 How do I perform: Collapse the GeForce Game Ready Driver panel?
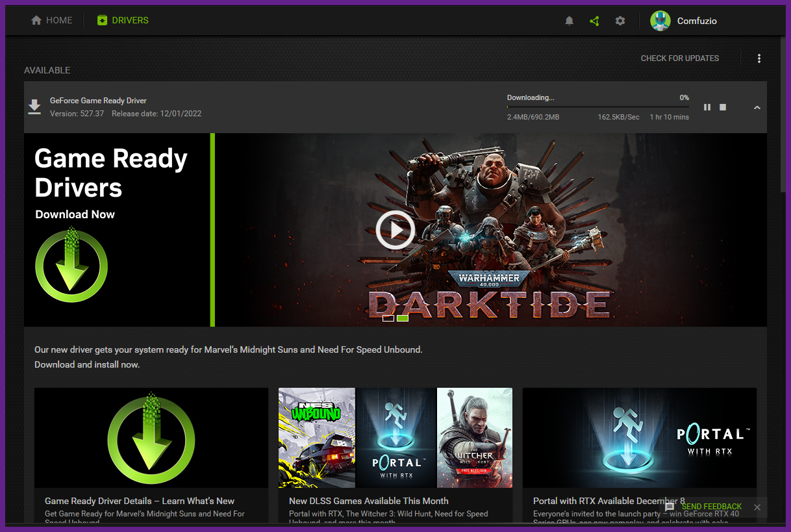757,107
